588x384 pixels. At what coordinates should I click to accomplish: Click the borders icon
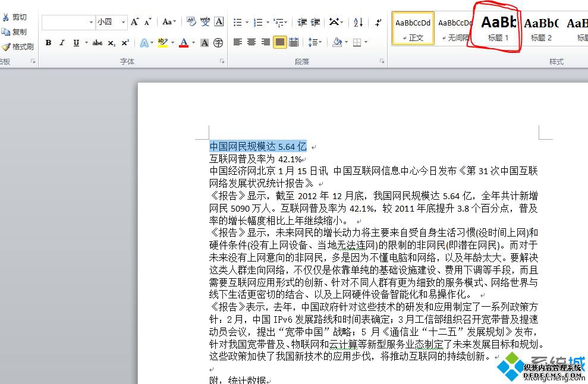(357, 42)
